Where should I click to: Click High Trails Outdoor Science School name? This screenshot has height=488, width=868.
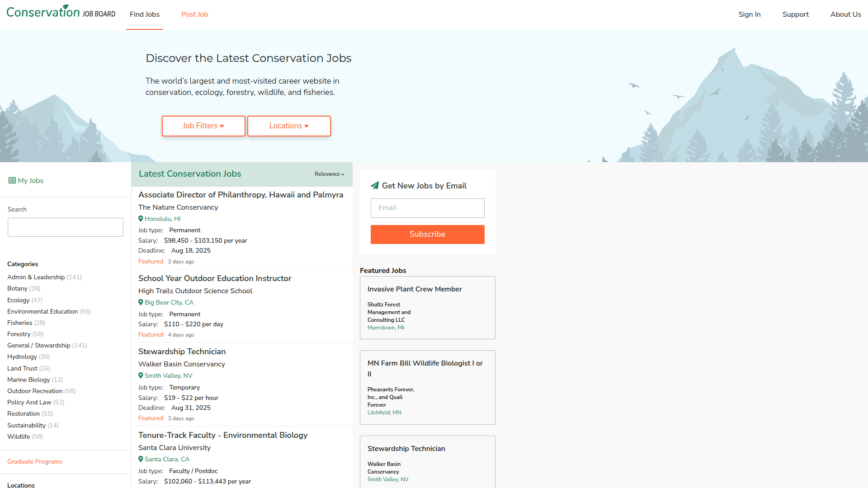(195, 291)
